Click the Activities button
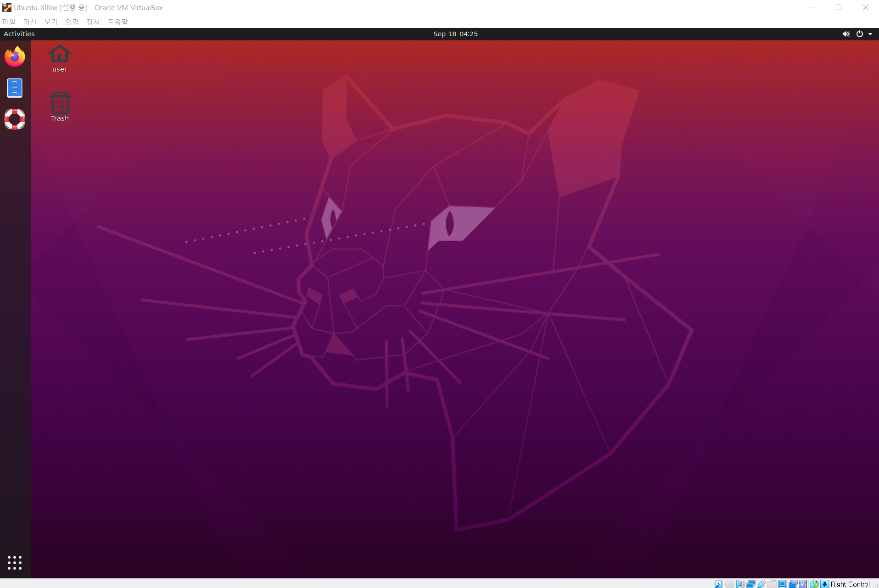The width and height of the screenshot is (879, 588). (19, 34)
